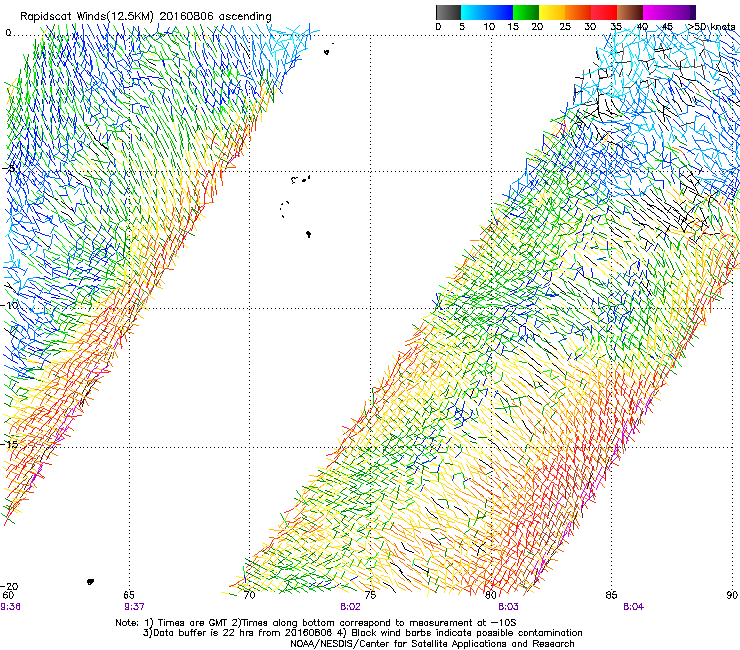This screenshot has height=650, width=740.
Task: Click the purple '8:04' overpass time
Action: click(633, 607)
